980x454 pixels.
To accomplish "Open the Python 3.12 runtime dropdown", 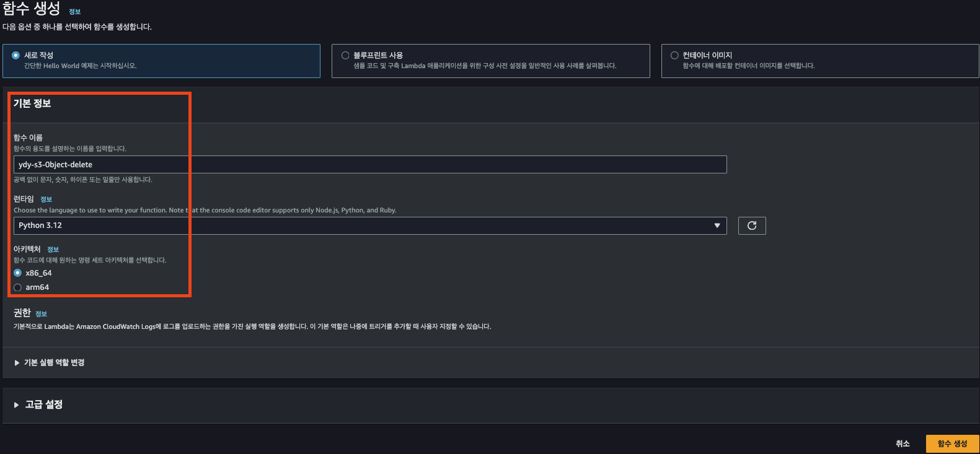I will click(369, 225).
